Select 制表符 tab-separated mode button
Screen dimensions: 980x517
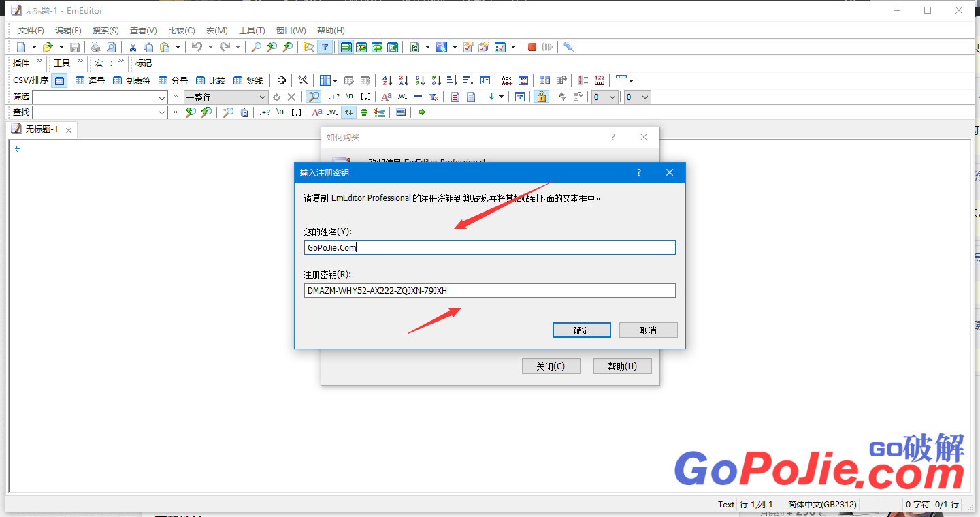click(x=132, y=80)
